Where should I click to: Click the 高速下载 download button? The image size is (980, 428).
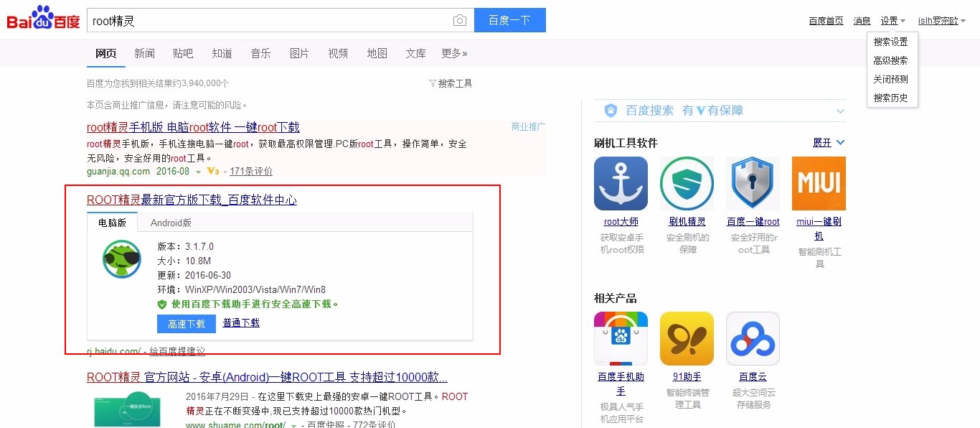[x=186, y=323]
